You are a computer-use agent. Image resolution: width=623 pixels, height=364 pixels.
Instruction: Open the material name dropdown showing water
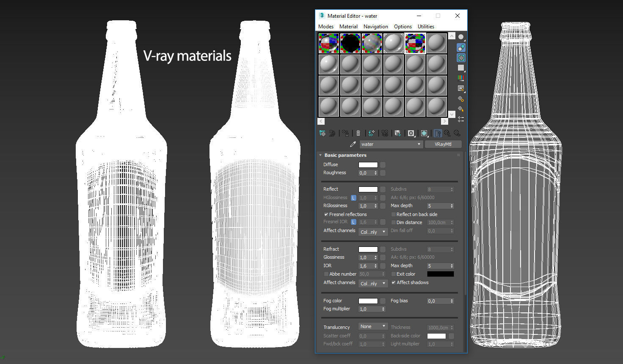[x=391, y=144]
